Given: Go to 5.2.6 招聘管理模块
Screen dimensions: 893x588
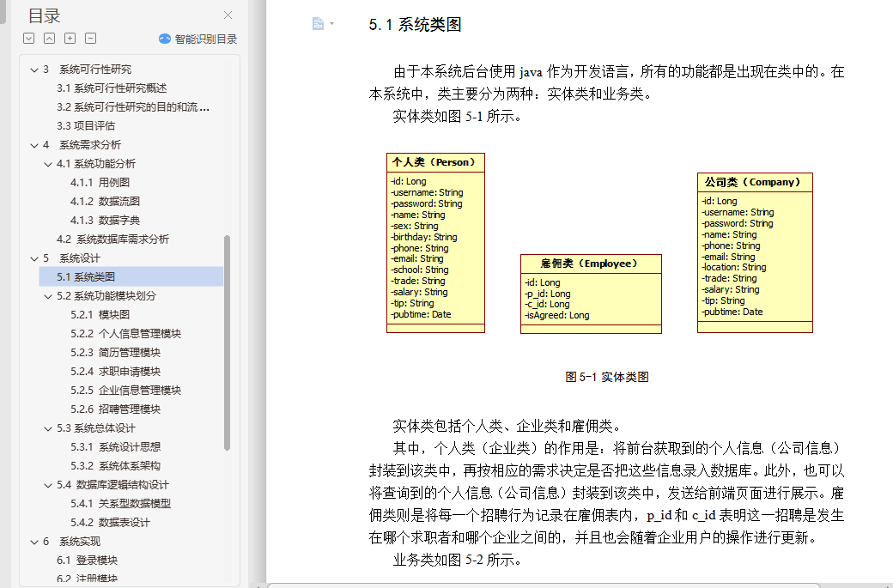Looking at the screenshot, I should click(x=116, y=409).
